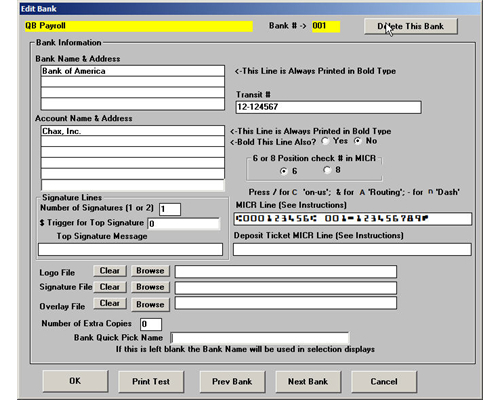Click the last account address line field
The image size is (500, 400).
click(x=133, y=185)
